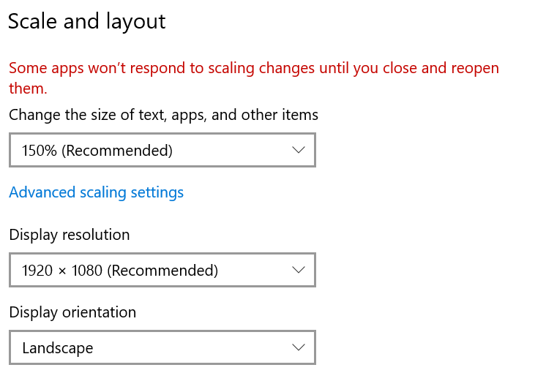Click the 150% (Recommended) value text
Screen dimensions: 546x392
click(97, 151)
